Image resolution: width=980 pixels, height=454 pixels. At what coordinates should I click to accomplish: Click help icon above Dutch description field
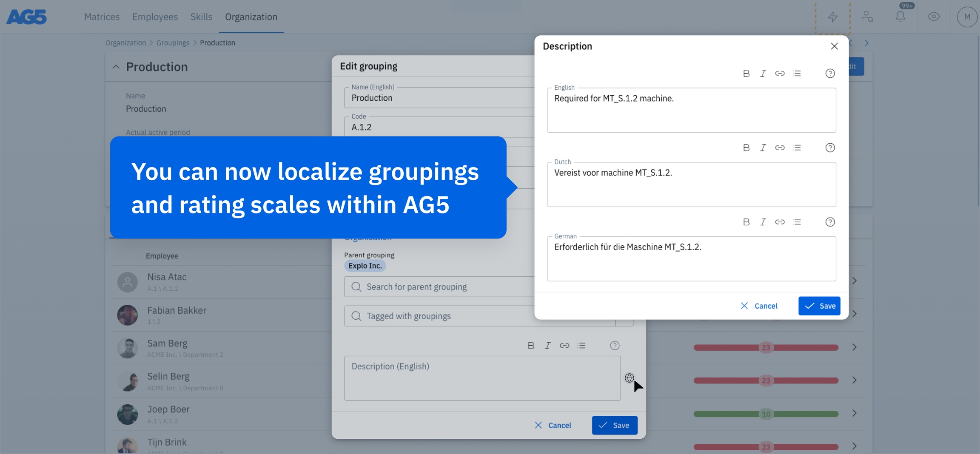click(830, 148)
